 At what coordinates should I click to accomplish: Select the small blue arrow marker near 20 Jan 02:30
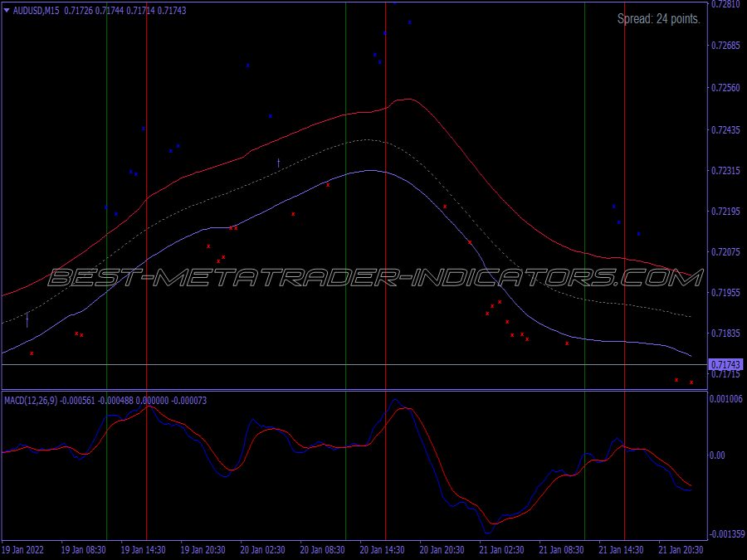279,163
